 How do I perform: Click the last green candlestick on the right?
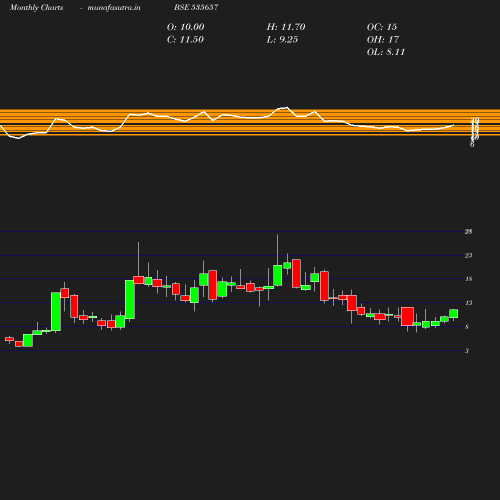pos(453,314)
